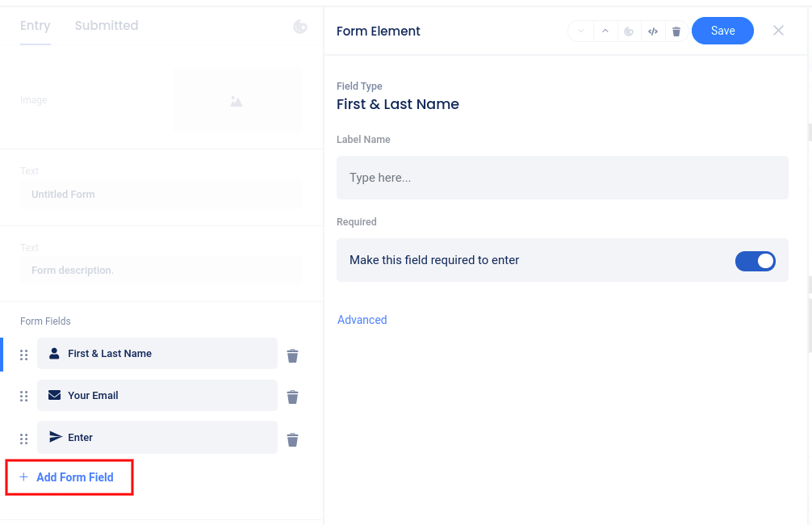Move the element down with the chevron-down arrow

[x=581, y=31]
